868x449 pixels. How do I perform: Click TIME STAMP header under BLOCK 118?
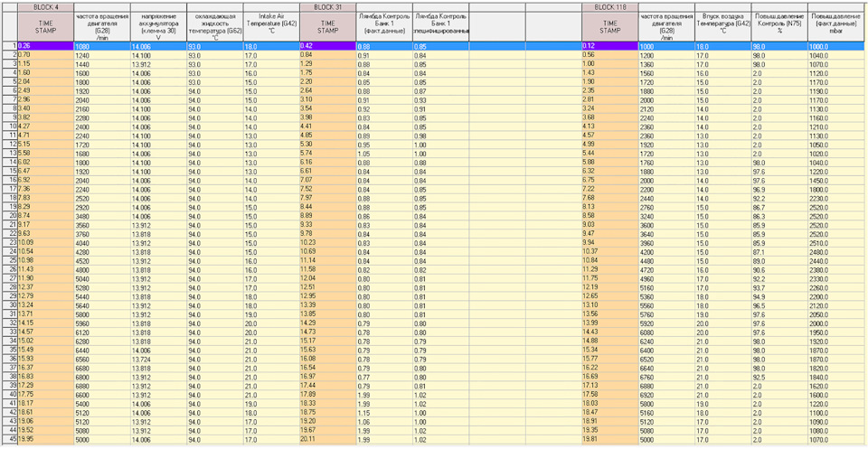point(610,27)
